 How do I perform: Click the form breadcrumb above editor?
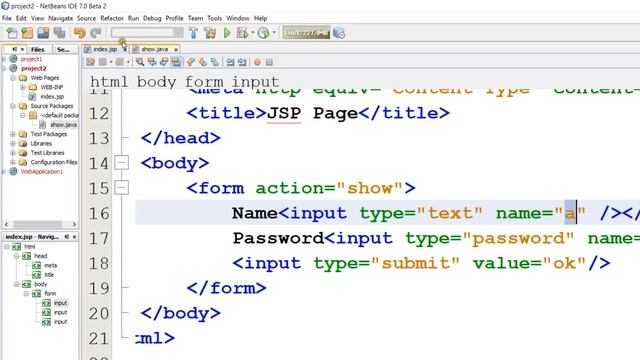[204, 82]
